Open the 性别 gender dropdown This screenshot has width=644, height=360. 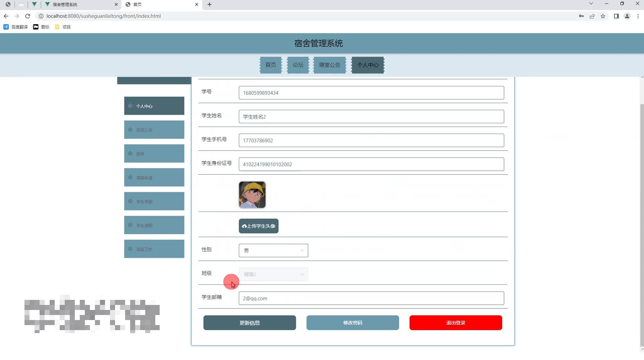[273, 251]
